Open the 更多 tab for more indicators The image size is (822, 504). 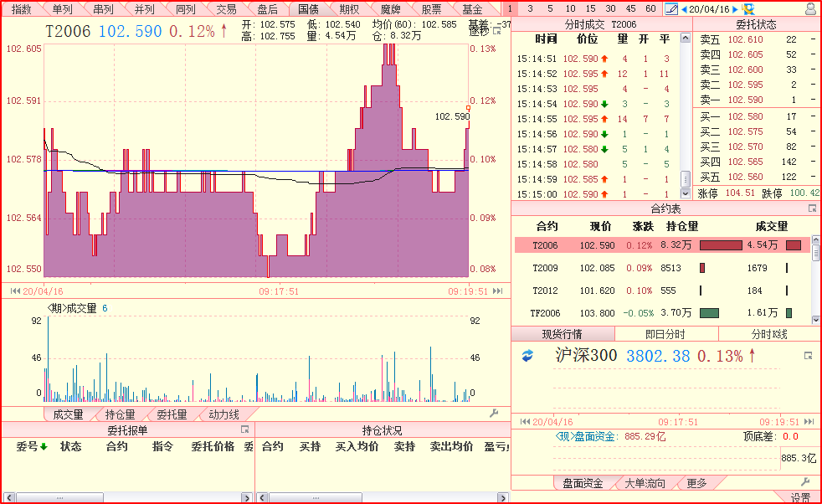click(696, 483)
